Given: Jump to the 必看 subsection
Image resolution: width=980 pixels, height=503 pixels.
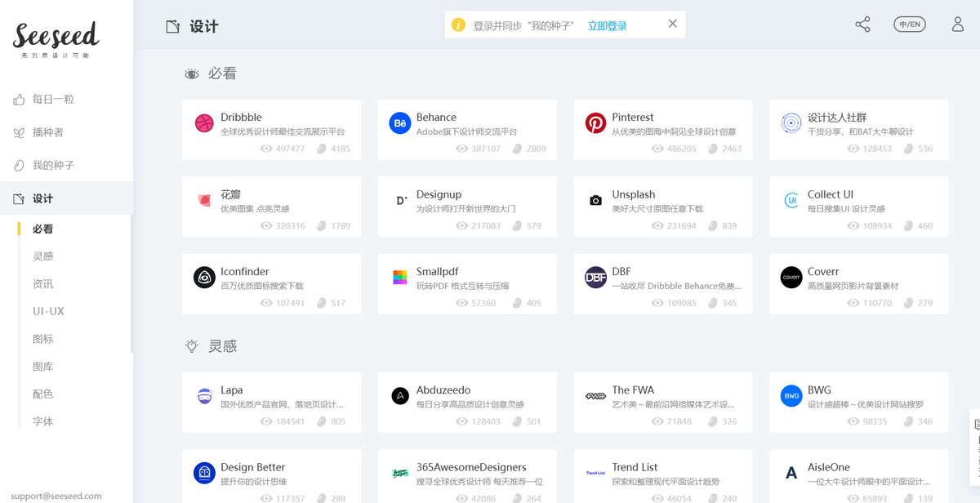Looking at the screenshot, I should pyautogui.click(x=42, y=229).
